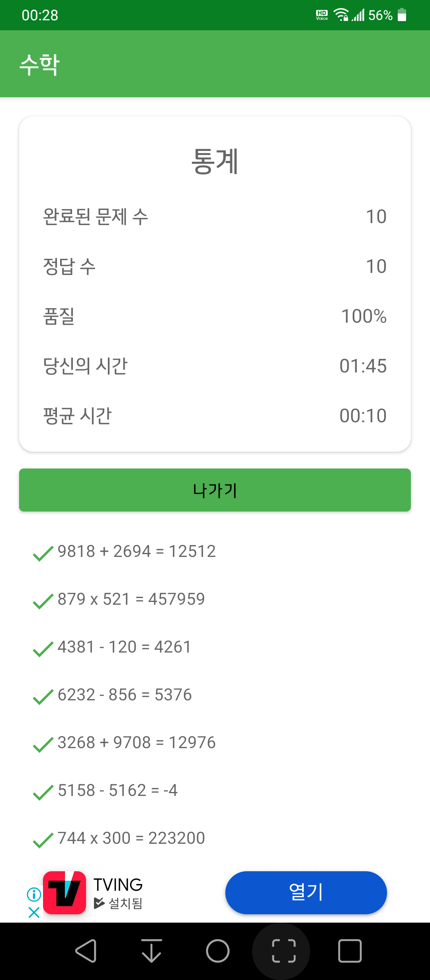The width and height of the screenshot is (430, 980).
Task: Tap the 품질 100% statistics row
Action: pos(215,316)
